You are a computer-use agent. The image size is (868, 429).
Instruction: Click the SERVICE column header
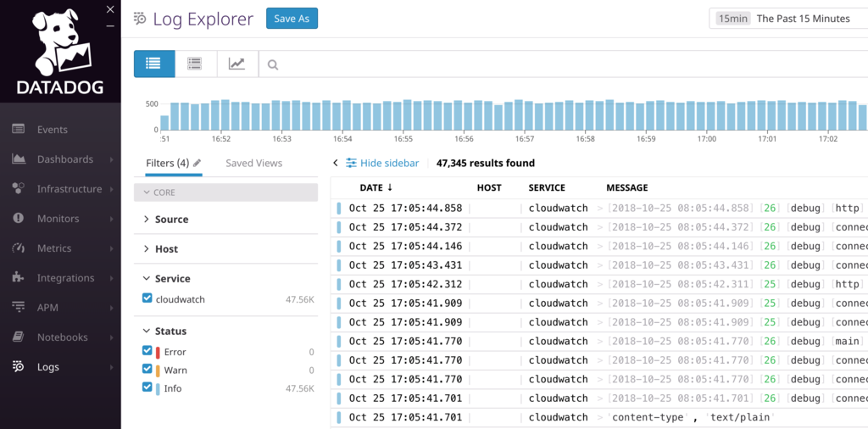[548, 187]
